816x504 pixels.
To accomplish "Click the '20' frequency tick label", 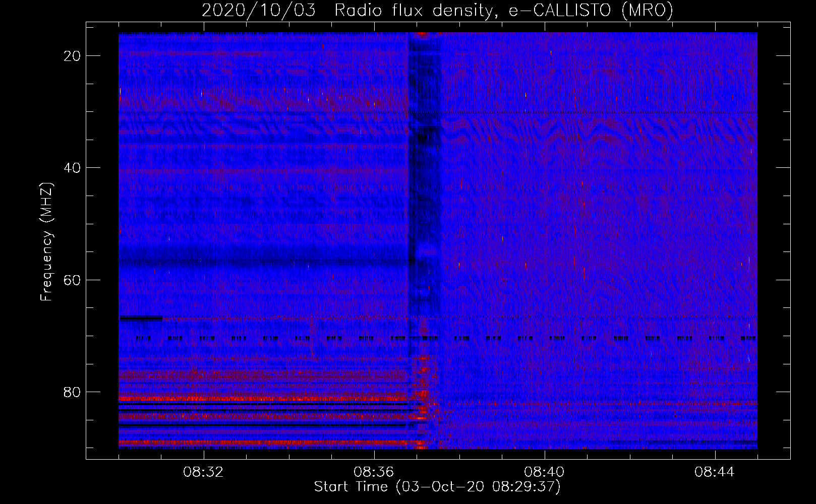I will [x=73, y=55].
